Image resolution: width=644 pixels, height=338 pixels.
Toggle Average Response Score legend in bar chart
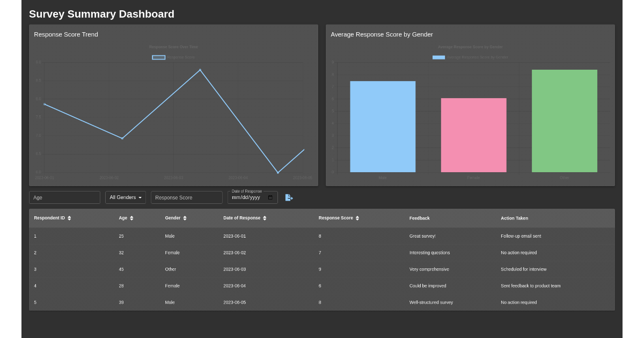coord(438,57)
